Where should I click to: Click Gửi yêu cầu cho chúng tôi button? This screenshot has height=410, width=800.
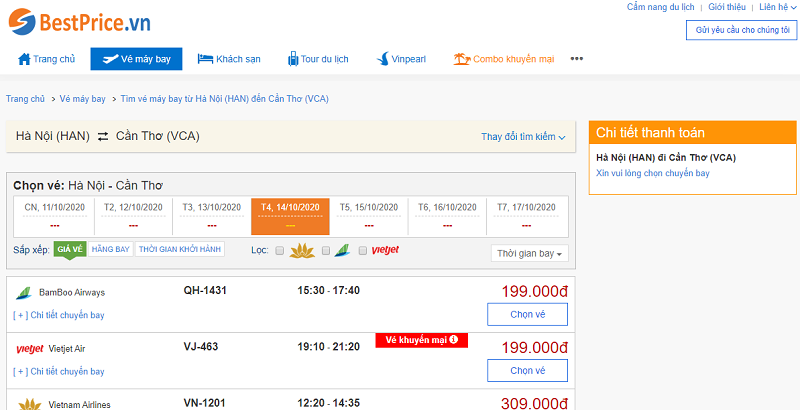[742, 30]
